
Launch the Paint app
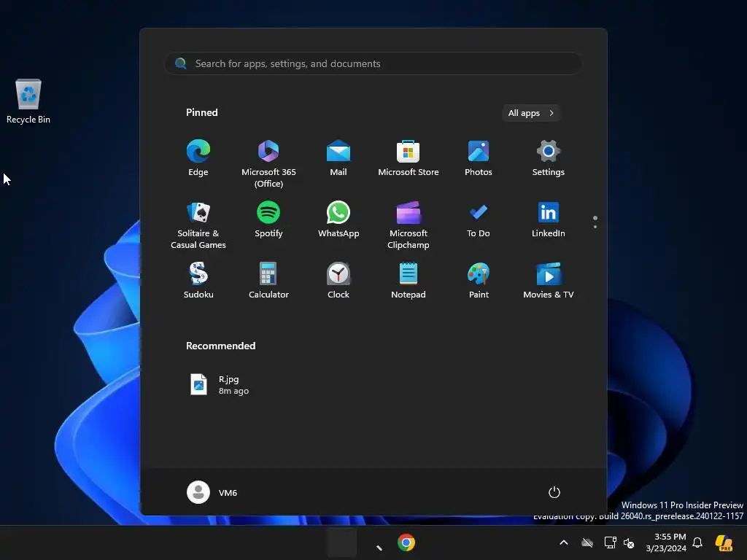pos(479,281)
